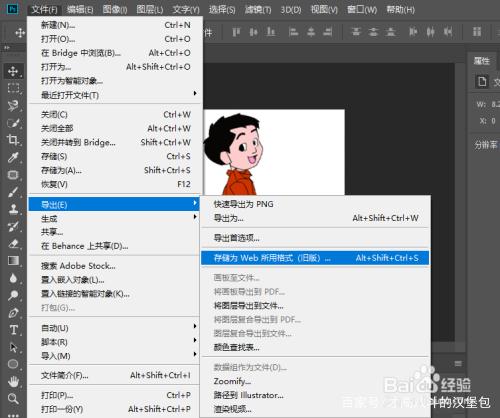This screenshot has width=500, height=418.
Task: Choose 存储为(A)... option
Action: (115, 170)
